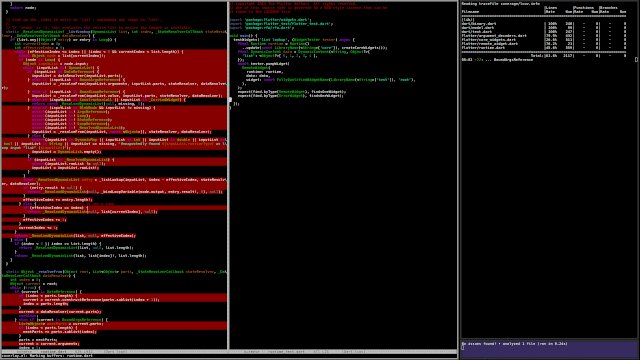Click the 'void main() {' line
Screen dimensions: 640x360
coord(243,36)
